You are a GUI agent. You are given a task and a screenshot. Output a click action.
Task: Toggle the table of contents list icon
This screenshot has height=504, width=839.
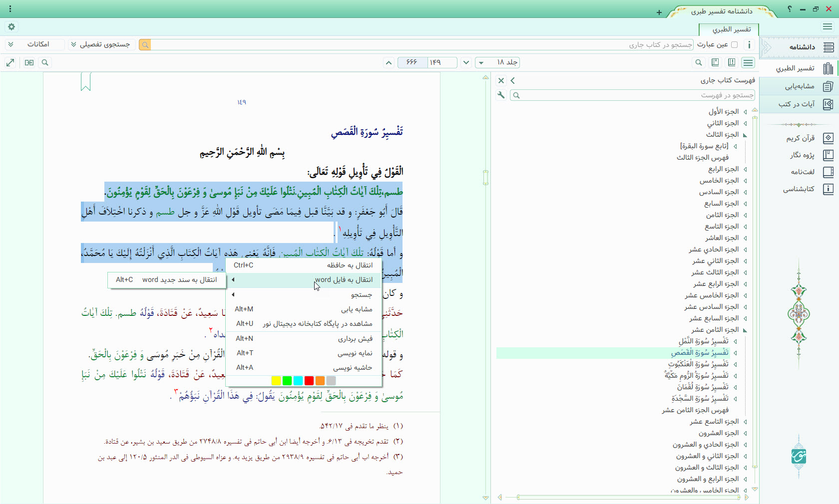point(748,62)
